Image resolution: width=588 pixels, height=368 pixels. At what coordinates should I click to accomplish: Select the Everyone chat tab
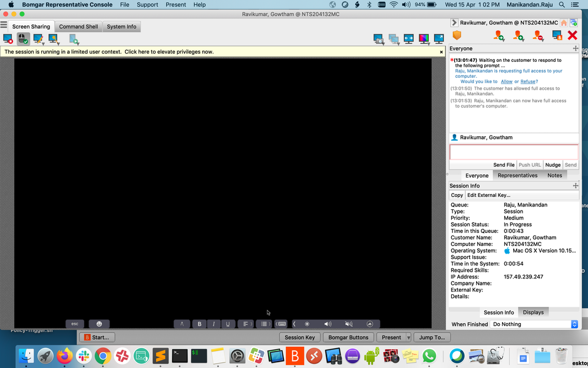click(x=477, y=175)
